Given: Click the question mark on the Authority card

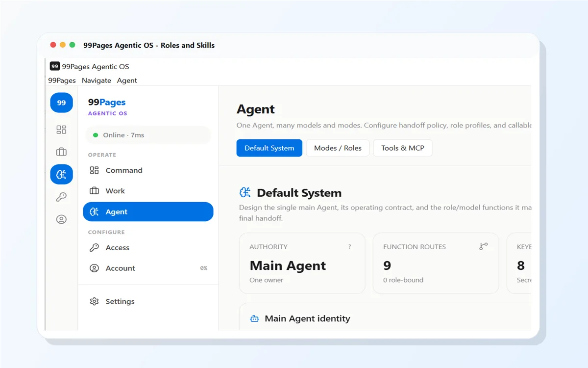Looking at the screenshot, I should [349, 247].
